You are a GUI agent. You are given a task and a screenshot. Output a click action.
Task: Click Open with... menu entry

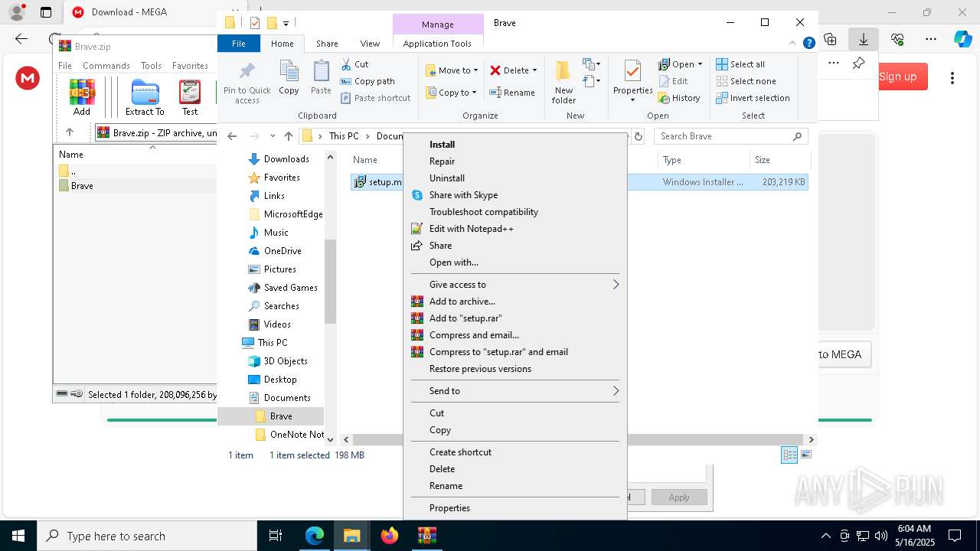pyautogui.click(x=453, y=262)
